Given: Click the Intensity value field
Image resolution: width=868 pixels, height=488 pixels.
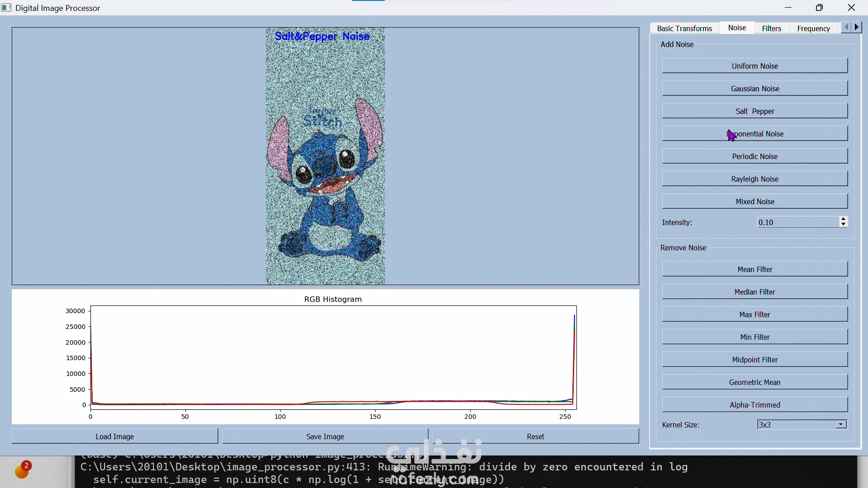Looking at the screenshot, I should click(x=797, y=222).
